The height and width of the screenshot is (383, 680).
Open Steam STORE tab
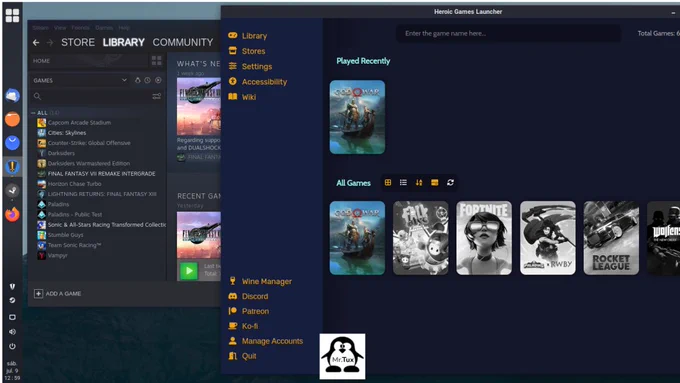tap(78, 43)
